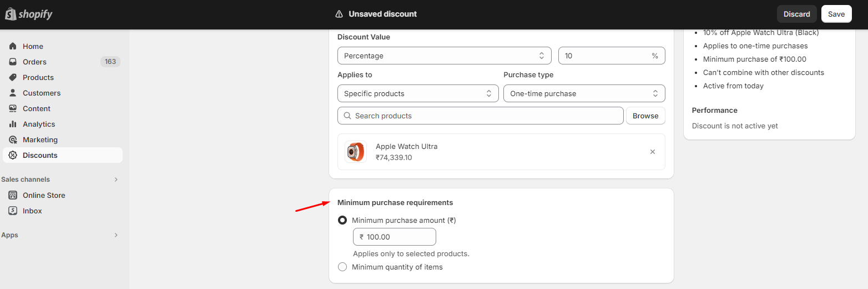
Task: Click the Search products field
Action: point(481,116)
